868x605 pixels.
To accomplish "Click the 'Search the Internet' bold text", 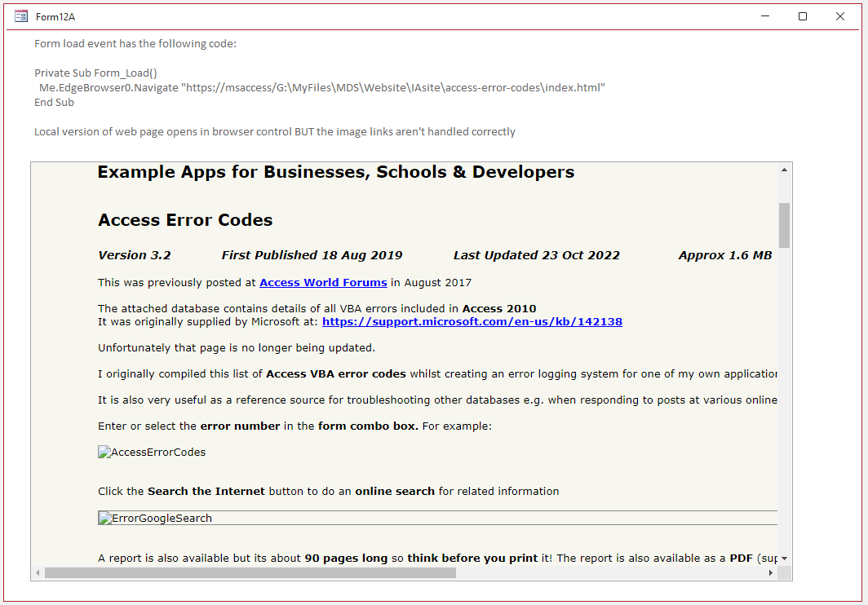I will (x=206, y=491).
